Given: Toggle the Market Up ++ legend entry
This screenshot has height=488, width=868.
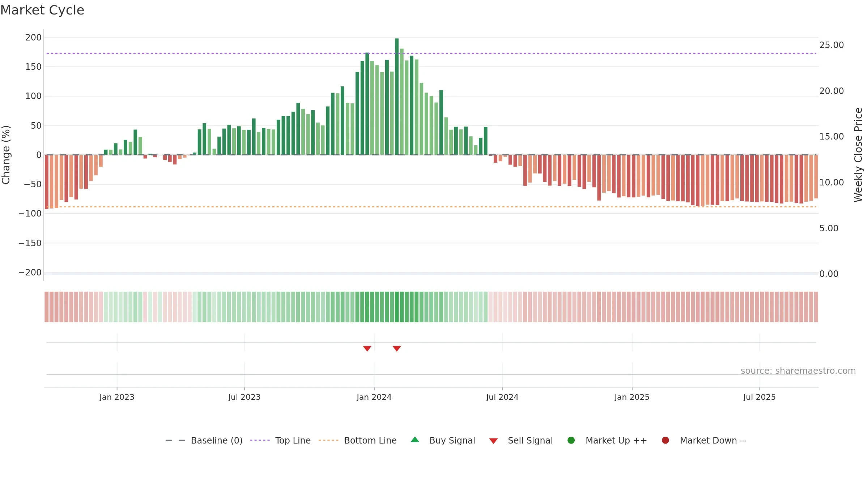Looking at the screenshot, I should point(607,440).
